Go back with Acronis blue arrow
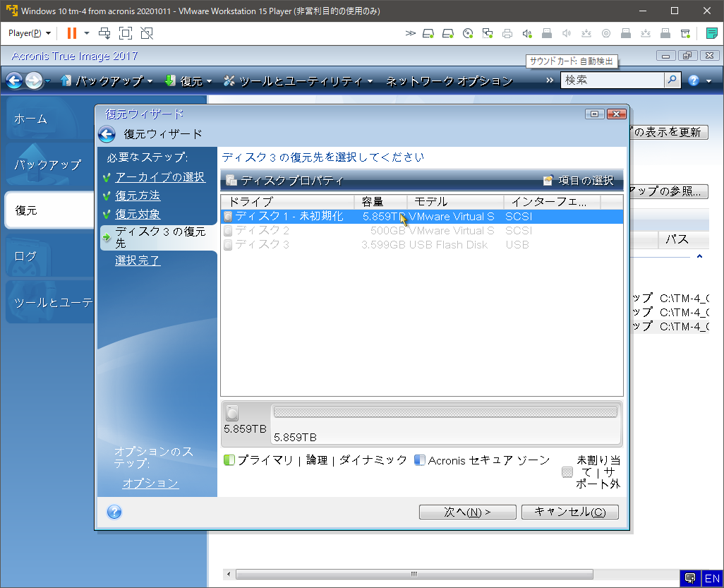Screen dimensions: 724x588 tap(14, 81)
